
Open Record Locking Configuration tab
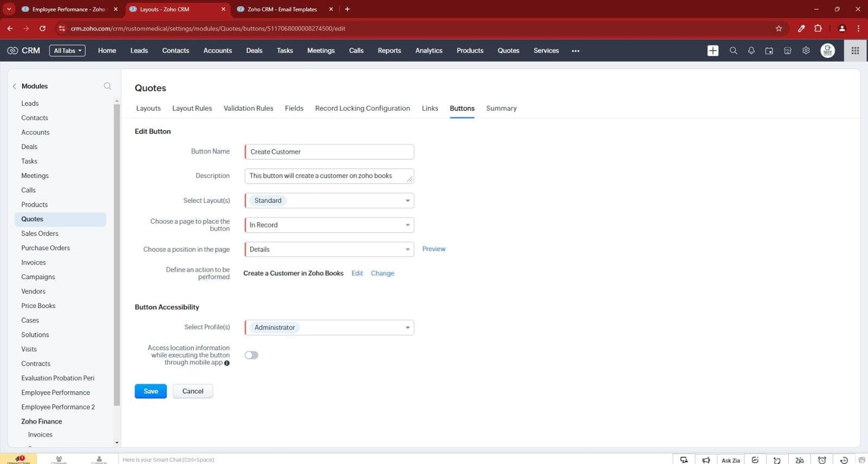(362, 108)
